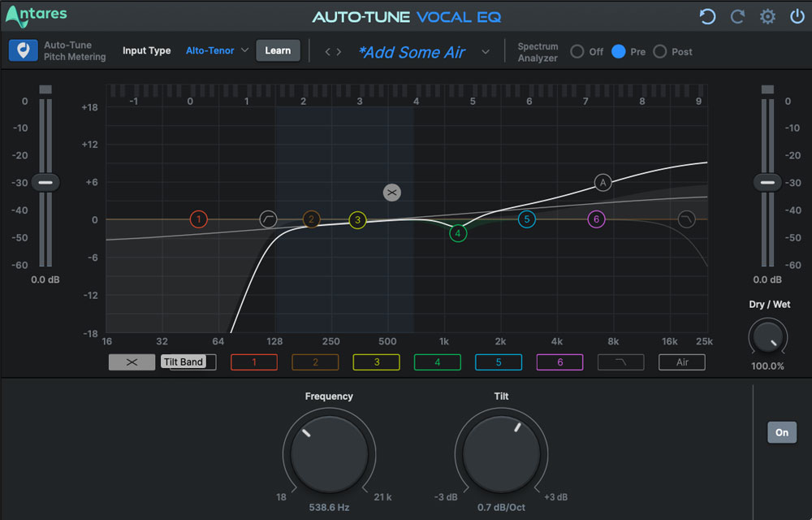
Task: Click the output gain slider handle
Action: (x=767, y=182)
